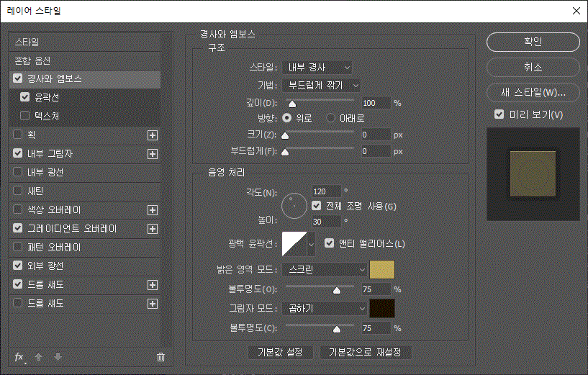
Task: Click the style preview thumbnail
Action: point(533,173)
